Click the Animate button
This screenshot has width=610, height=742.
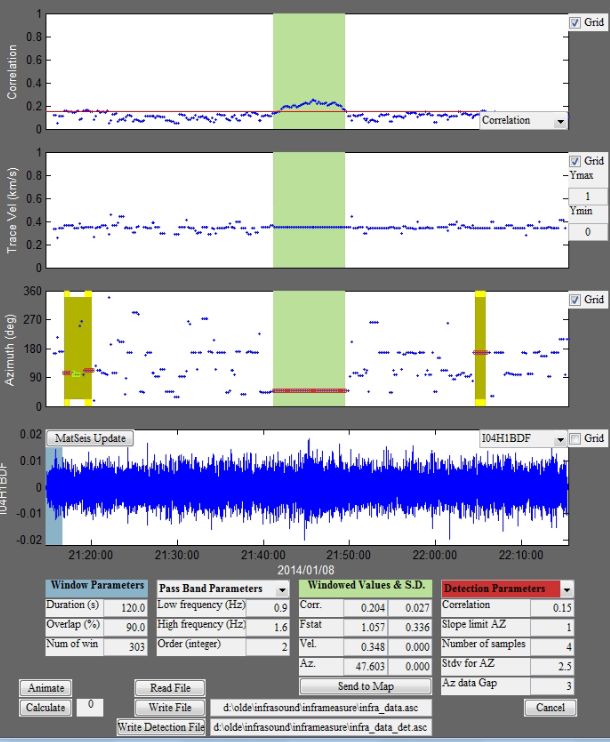(43, 688)
